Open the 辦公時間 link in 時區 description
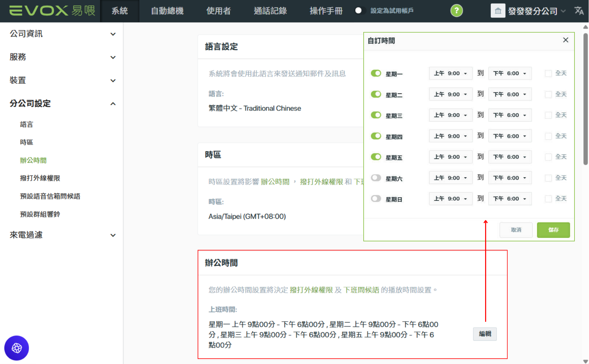Image resolution: width=589 pixels, height=364 pixels. pyautogui.click(x=275, y=182)
